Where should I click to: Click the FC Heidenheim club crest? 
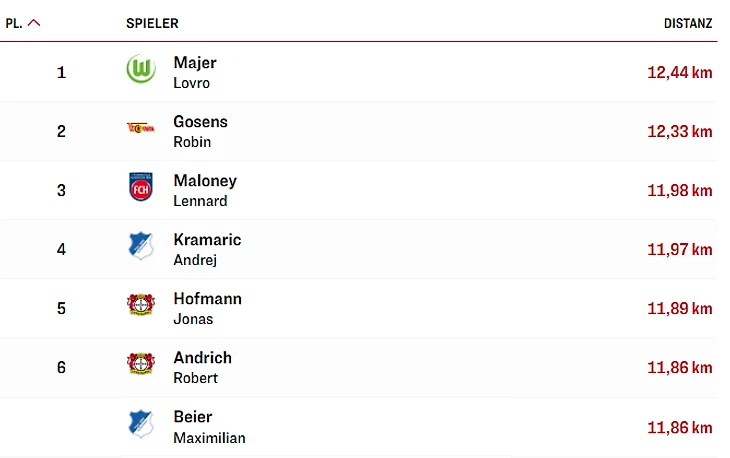pyautogui.click(x=141, y=187)
